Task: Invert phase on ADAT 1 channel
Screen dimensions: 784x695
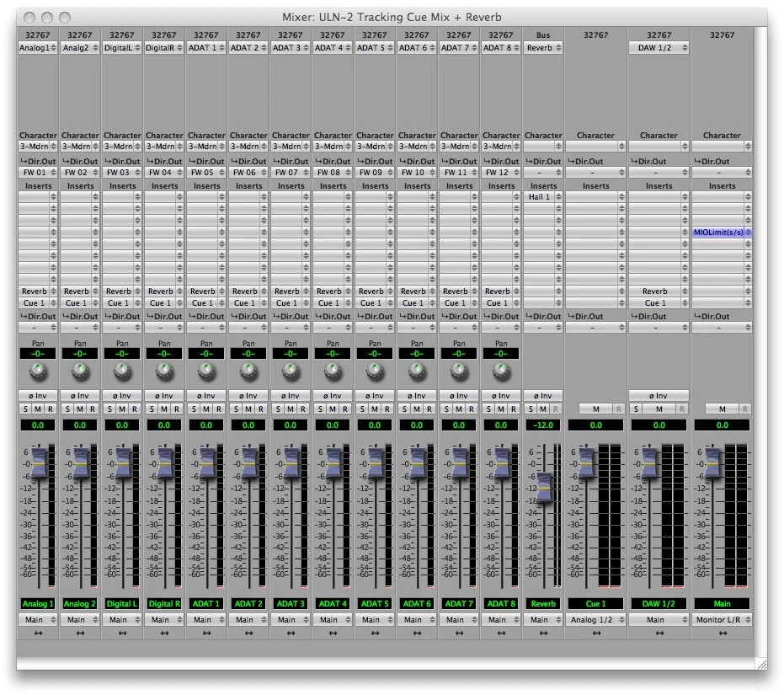Action: click(x=206, y=395)
